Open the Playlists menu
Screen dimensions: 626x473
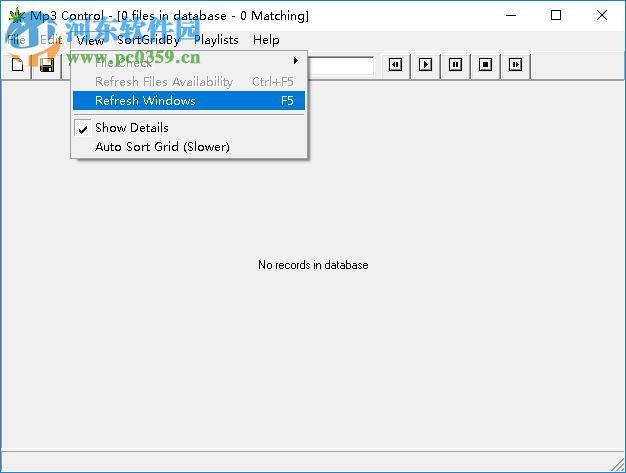pyautogui.click(x=216, y=40)
